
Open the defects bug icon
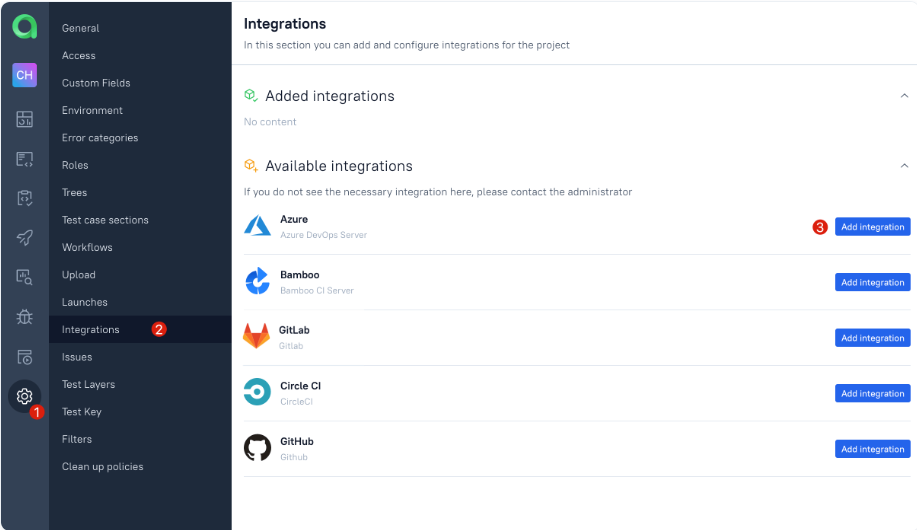[x=25, y=317]
